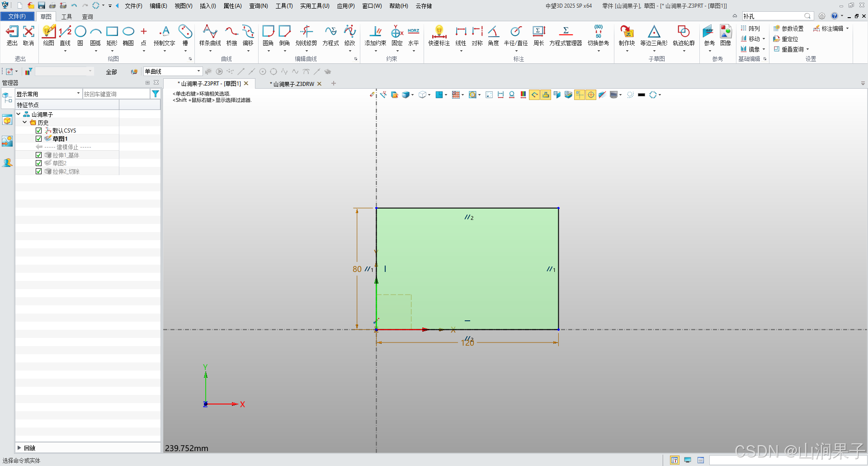Click the manager filter funnel icon
868x466 pixels.
(x=156, y=94)
